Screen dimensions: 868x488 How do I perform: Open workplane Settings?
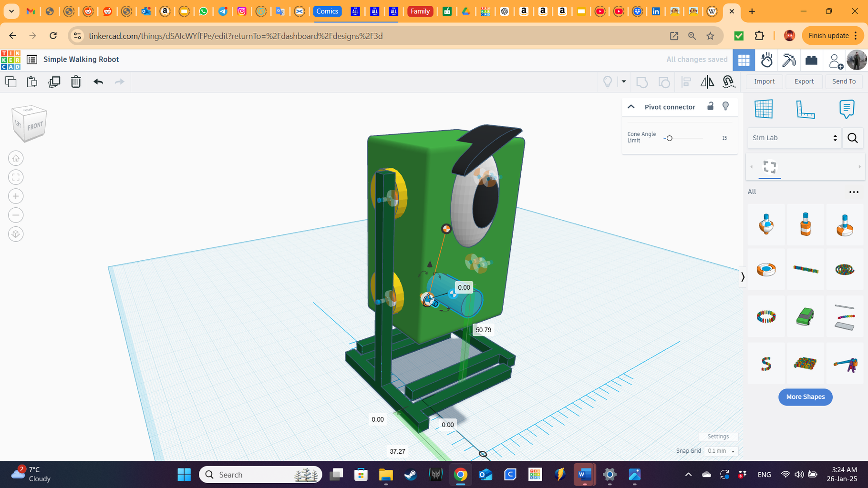(x=718, y=437)
